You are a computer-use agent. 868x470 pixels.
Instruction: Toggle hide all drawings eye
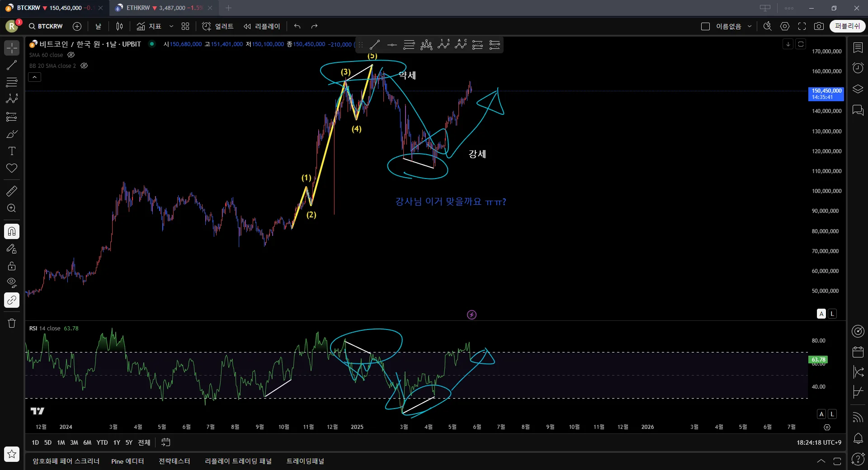[12, 283]
